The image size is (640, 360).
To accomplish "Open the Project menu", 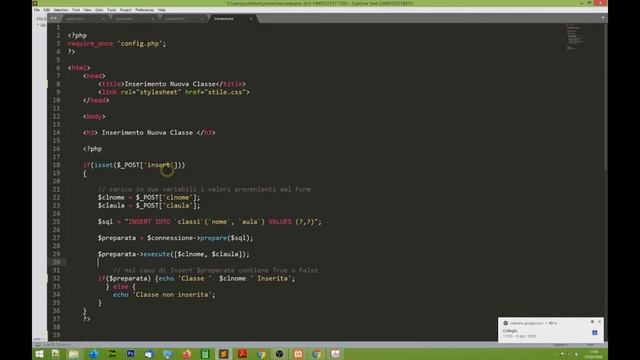I will coord(126,10).
